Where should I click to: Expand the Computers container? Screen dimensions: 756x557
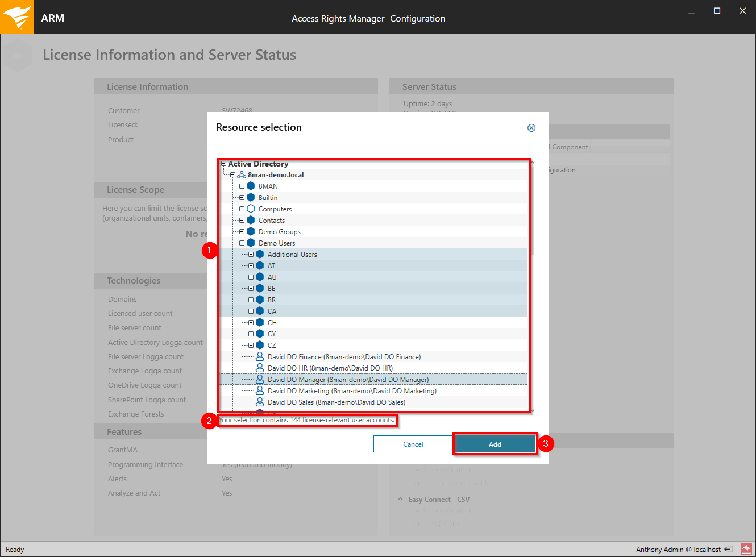[242, 209]
